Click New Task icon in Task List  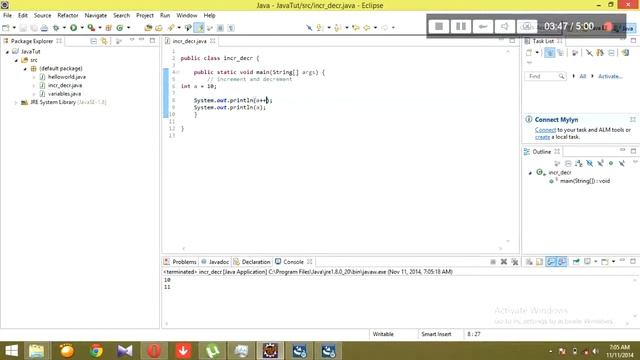(529, 53)
